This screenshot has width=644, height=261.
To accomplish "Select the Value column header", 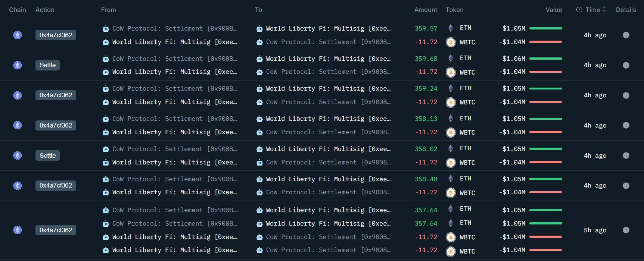I will click(x=553, y=10).
